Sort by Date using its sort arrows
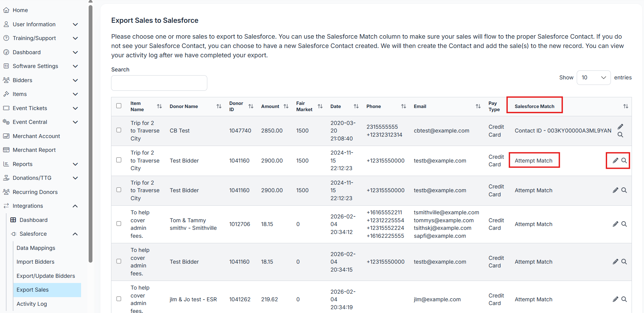 point(356,106)
